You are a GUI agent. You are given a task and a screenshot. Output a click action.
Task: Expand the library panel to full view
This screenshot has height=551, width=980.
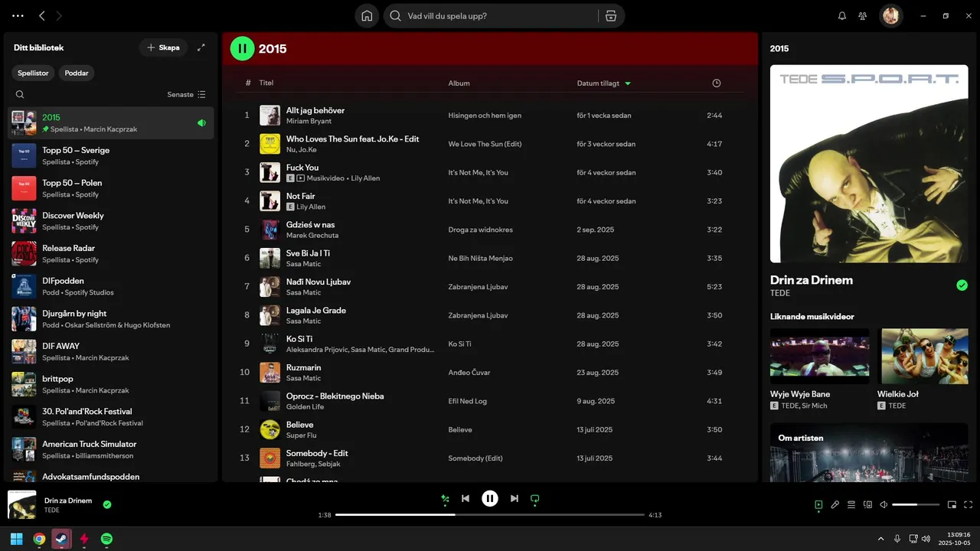pyautogui.click(x=201, y=47)
